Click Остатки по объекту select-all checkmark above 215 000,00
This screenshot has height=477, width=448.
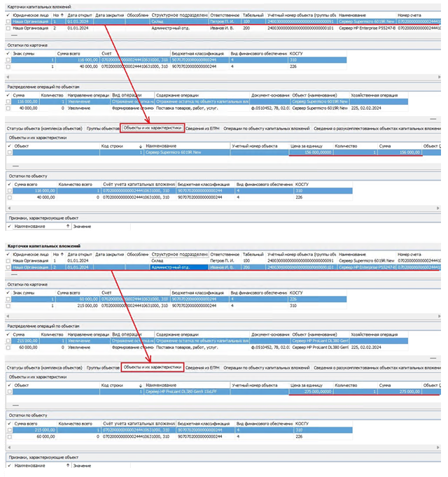[8, 423]
